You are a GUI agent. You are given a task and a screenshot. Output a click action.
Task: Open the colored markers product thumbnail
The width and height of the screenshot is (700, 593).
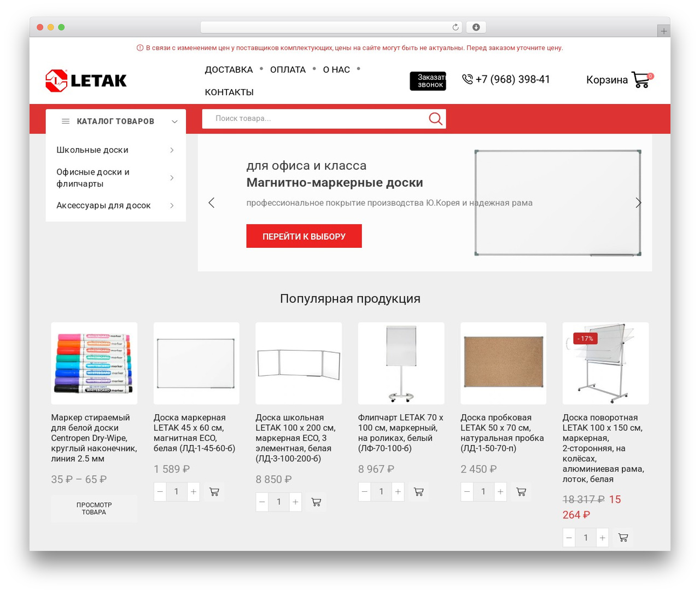94,363
